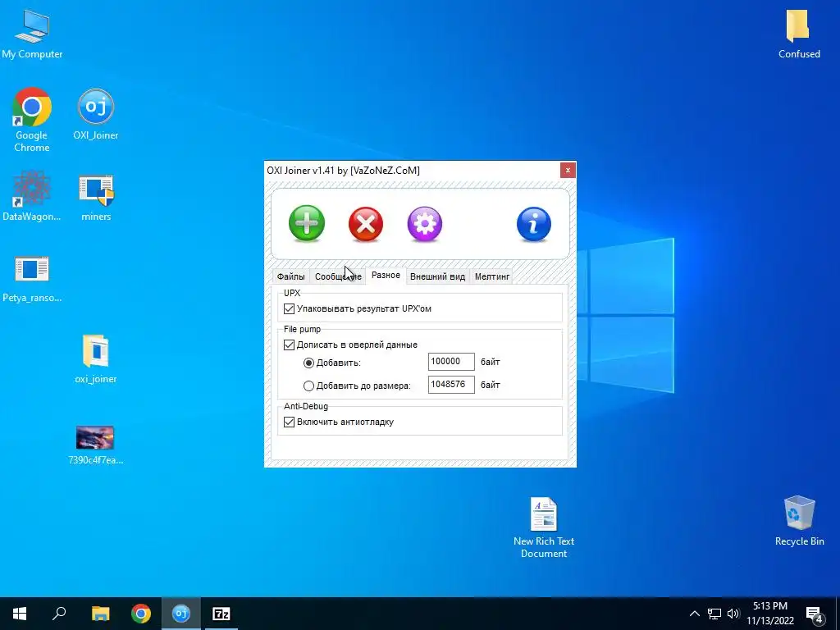Switch to the Файлы tab

coord(291,276)
